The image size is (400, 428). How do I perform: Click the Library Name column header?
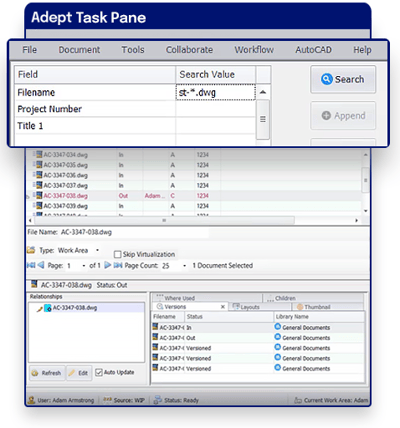tap(319, 317)
